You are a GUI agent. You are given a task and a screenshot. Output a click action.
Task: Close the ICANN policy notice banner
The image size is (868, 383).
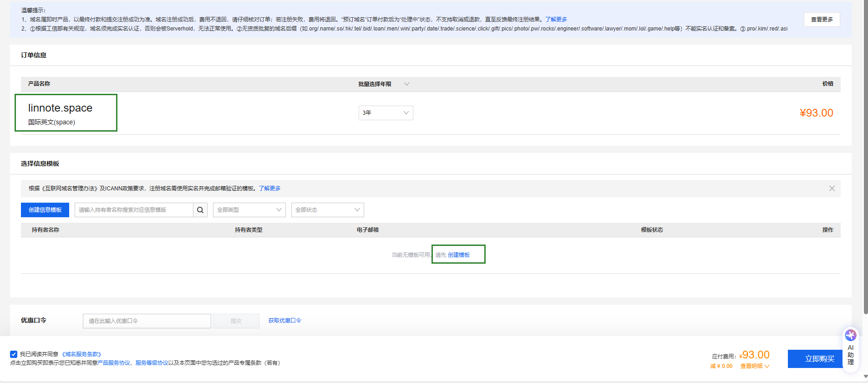click(832, 189)
